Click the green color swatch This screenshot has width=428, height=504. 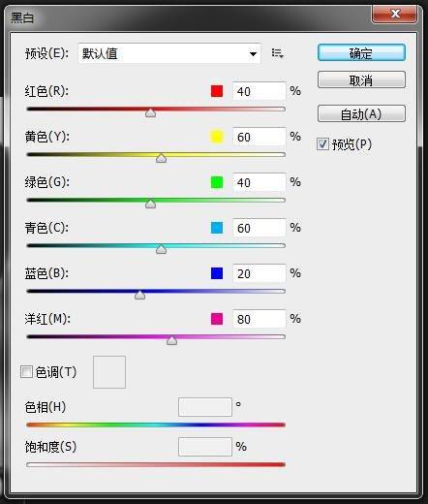(217, 182)
